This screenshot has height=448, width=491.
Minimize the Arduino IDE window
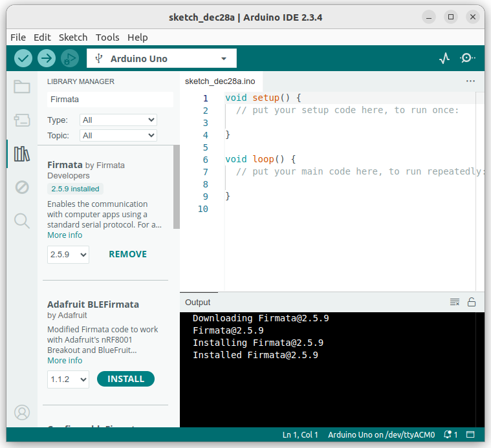point(429,17)
